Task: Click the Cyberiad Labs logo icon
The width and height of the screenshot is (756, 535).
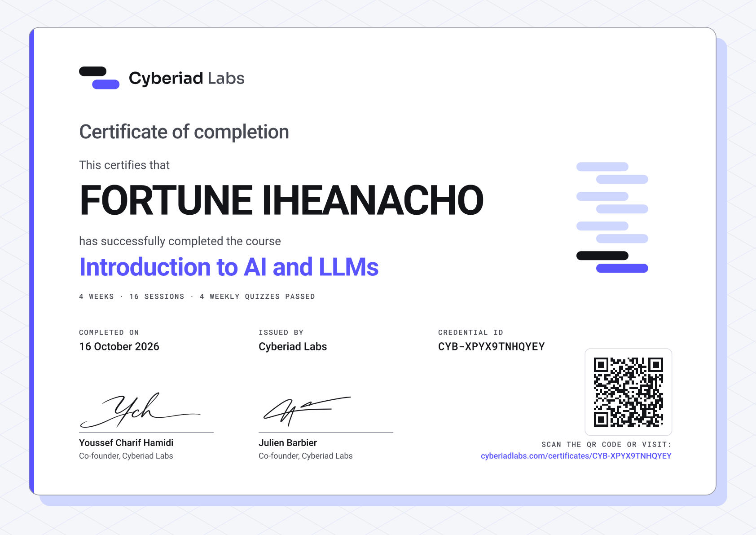Action: 99,78
